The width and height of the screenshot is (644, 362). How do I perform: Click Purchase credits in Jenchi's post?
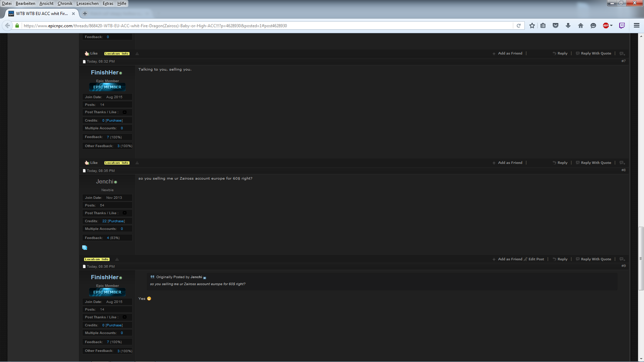pos(116,221)
